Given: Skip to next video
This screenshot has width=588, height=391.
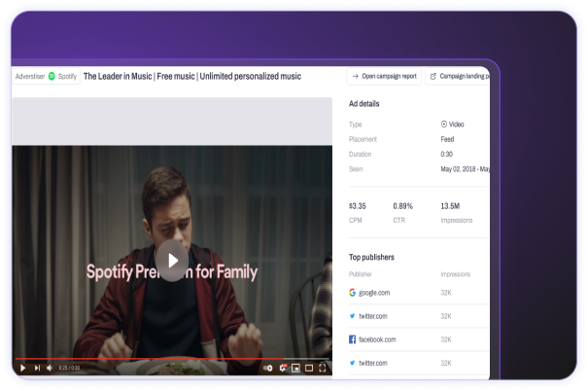Looking at the screenshot, I should pyautogui.click(x=37, y=368).
